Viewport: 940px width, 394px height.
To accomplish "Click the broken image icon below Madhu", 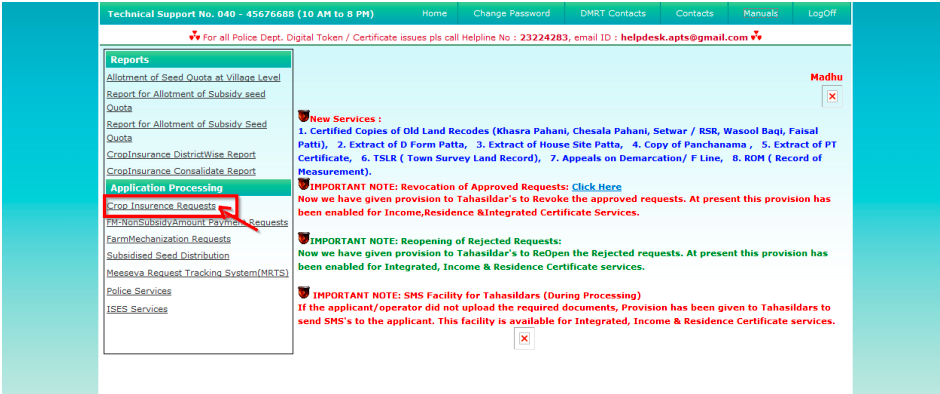I will [x=832, y=96].
